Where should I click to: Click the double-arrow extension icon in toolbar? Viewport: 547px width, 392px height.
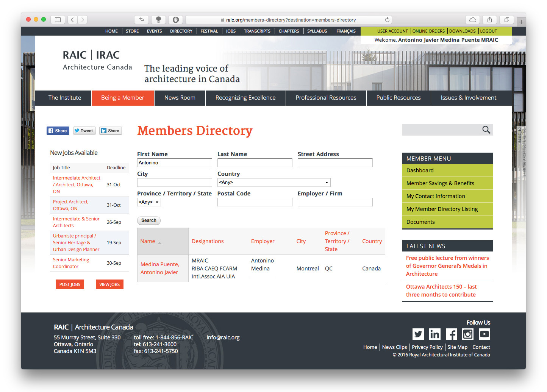click(x=141, y=20)
